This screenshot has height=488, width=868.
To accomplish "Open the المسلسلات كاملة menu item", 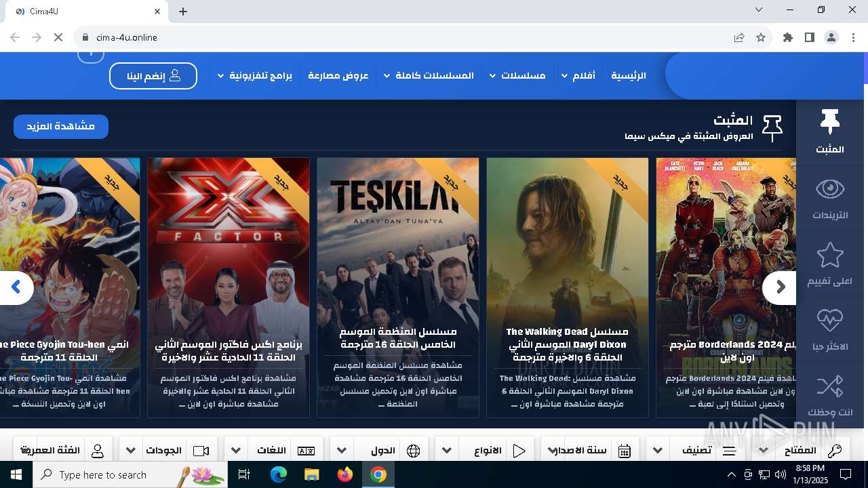I will point(434,75).
